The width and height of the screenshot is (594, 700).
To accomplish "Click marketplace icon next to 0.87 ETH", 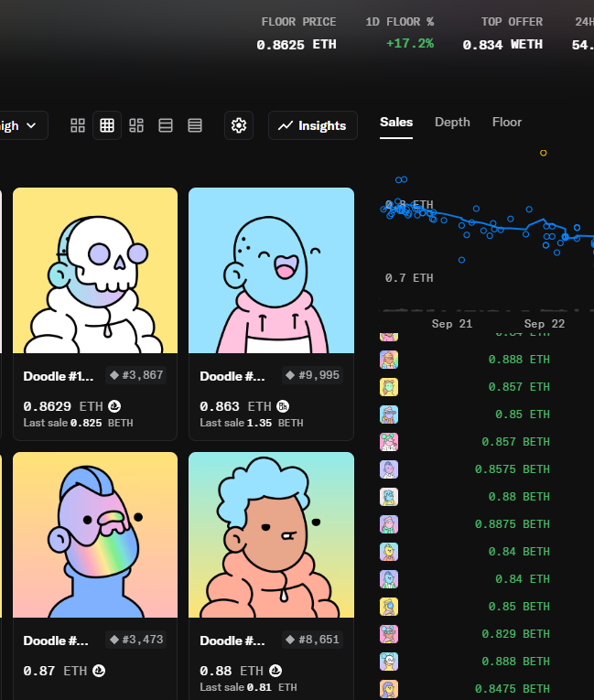I will pos(99,671).
